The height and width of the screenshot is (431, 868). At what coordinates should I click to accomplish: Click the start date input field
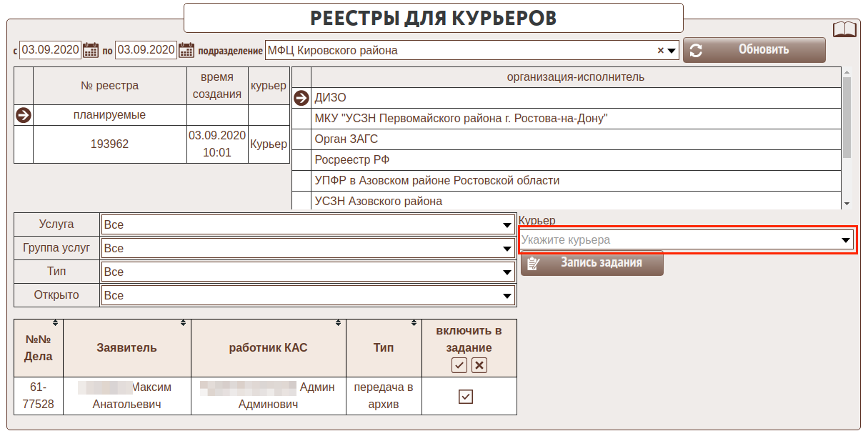click(50, 50)
